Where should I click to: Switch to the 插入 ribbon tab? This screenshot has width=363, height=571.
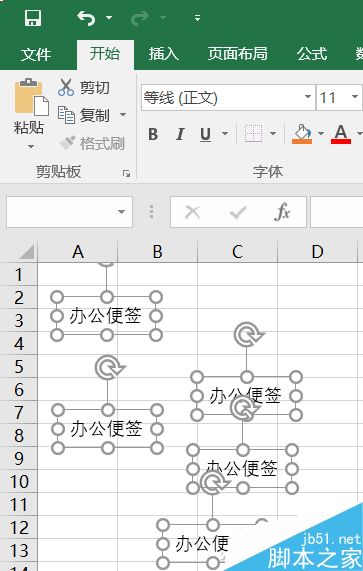click(163, 54)
